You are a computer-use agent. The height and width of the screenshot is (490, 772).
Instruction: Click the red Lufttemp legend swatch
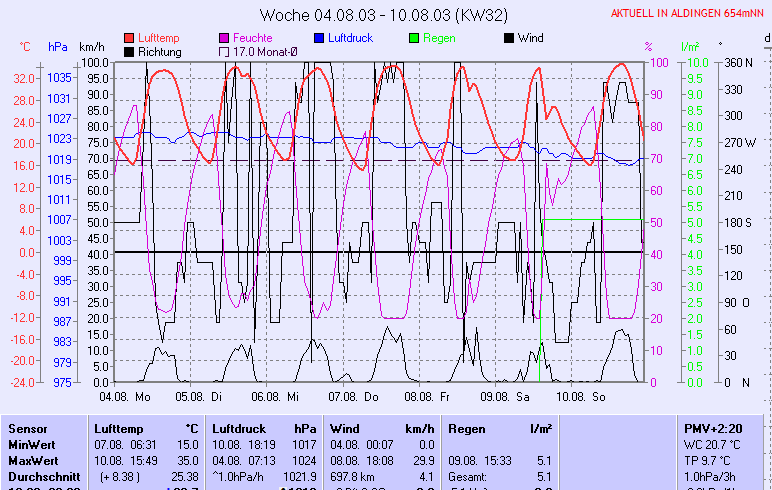pos(130,38)
